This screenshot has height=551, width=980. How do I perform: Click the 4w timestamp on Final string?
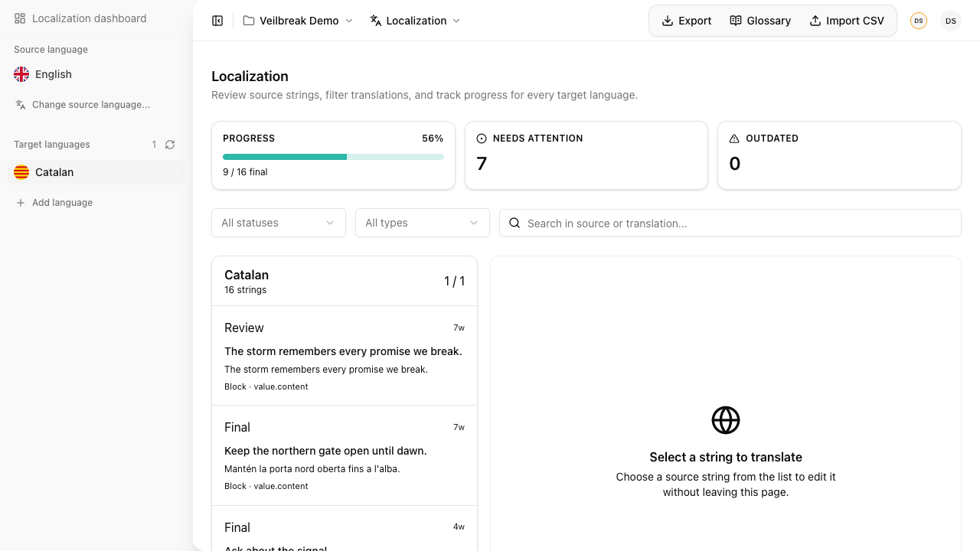(459, 527)
